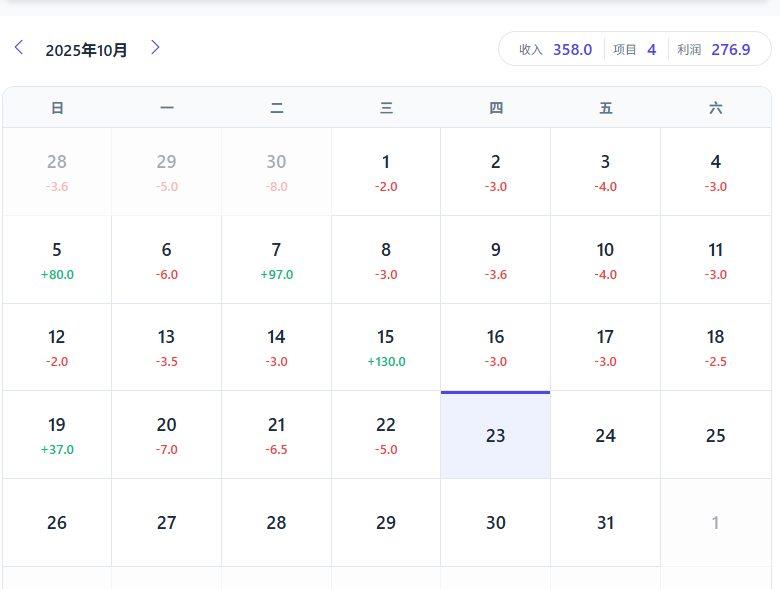Select October 26 cell

pyautogui.click(x=57, y=522)
